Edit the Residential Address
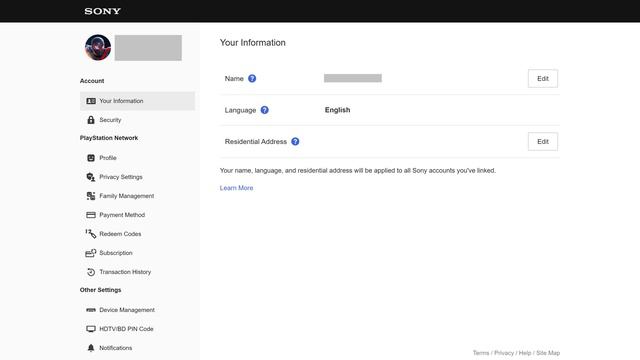This screenshot has height=360, width=640. pyautogui.click(x=543, y=142)
